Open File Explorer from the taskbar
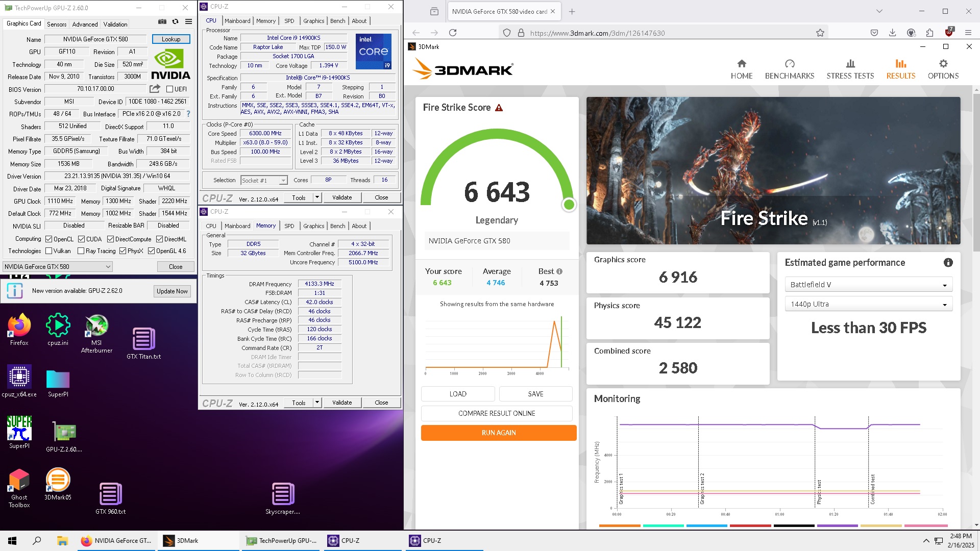980x551 pixels. click(62, 541)
